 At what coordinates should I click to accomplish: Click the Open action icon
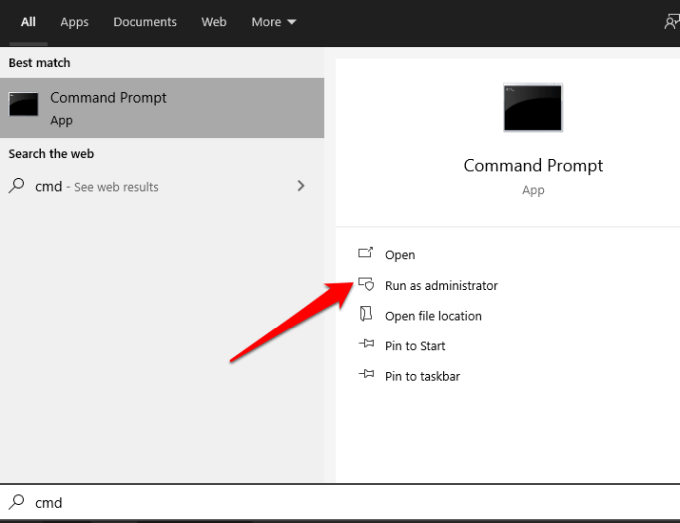click(366, 254)
